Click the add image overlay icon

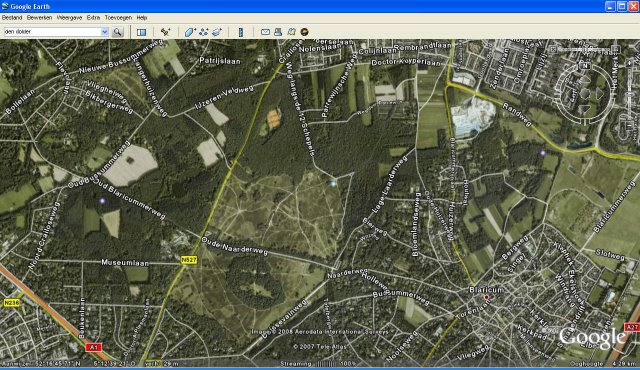coord(217,32)
